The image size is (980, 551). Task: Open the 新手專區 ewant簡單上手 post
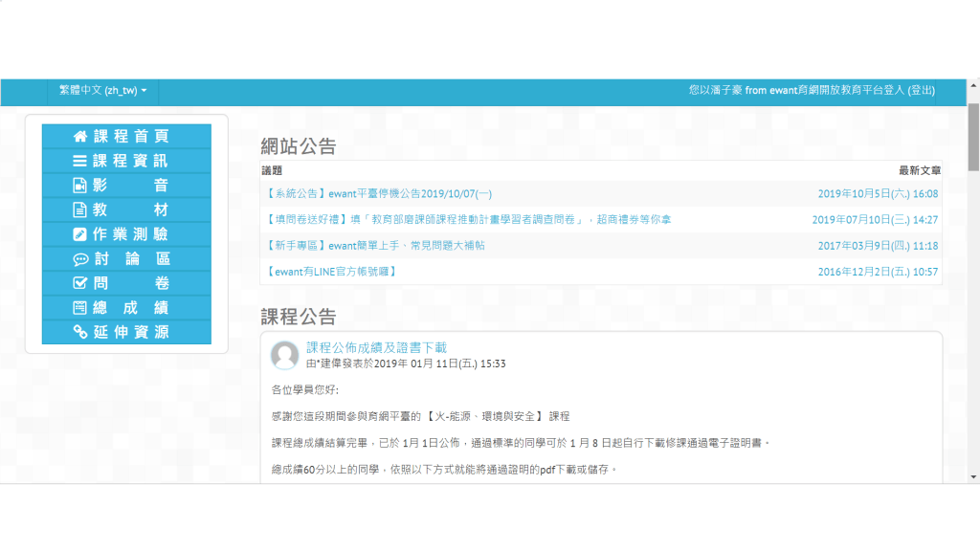pyautogui.click(x=374, y=246)
